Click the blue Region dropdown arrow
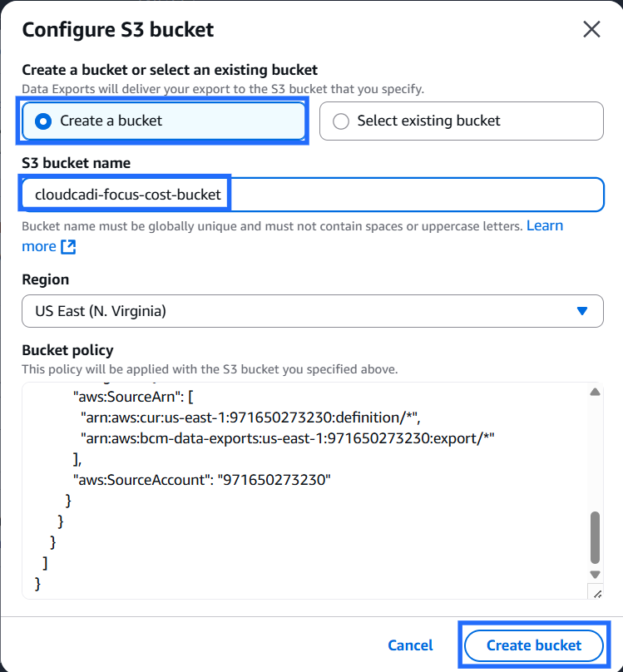 (x=582, y=311)
